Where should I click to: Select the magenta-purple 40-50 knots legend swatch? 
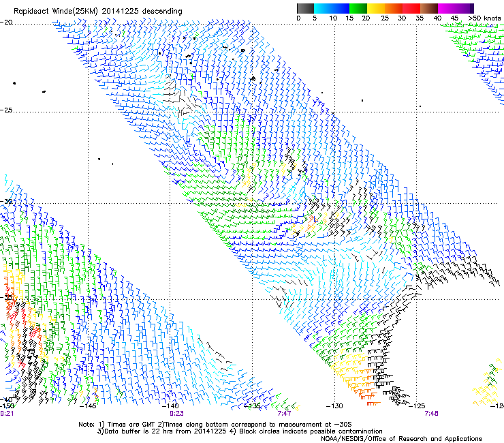click(x=456, y=8)
